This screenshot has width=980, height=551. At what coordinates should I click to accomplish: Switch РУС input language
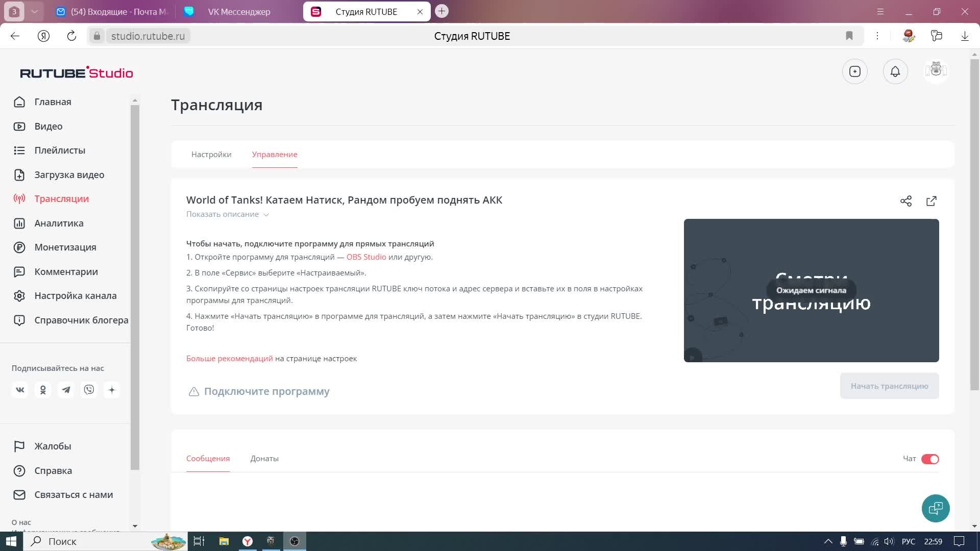coord(909,541)
